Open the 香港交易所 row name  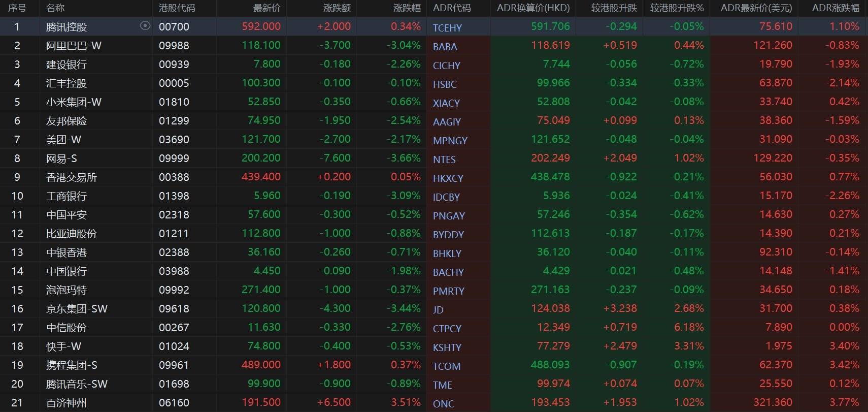coord(72,177)
